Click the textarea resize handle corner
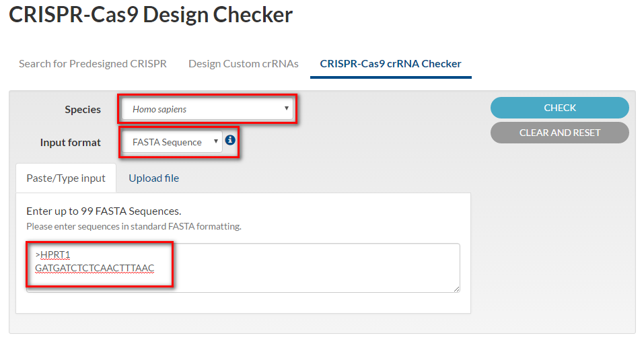 click(456, 289)
